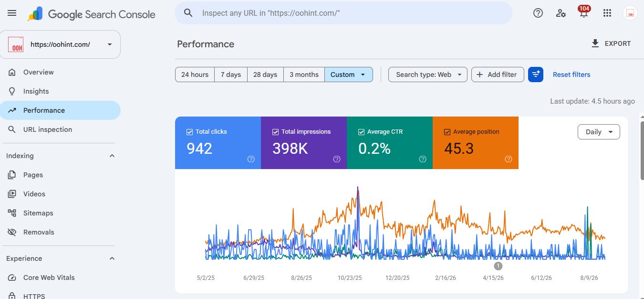Image resolution: width=644 pixels, height=299 pixels.
Task: Select the 7 days date tab
Action: tap(231, 75)
